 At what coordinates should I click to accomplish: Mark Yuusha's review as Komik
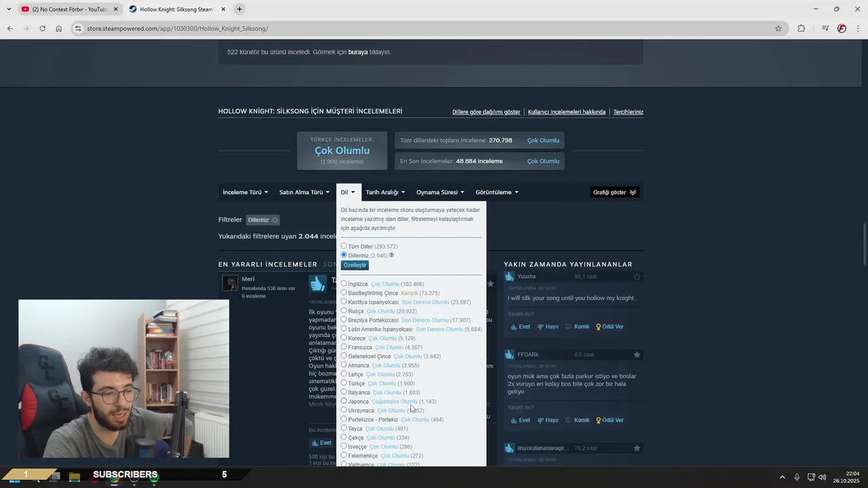[577, 327]
